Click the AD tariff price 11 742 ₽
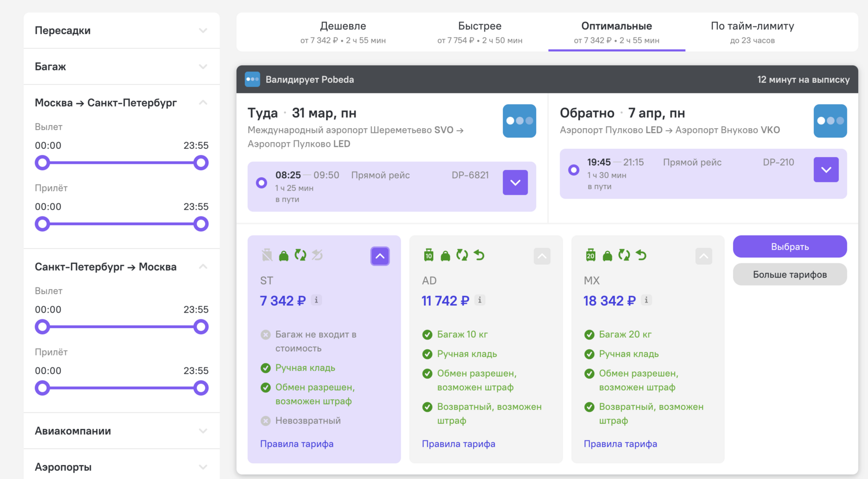 445,301
